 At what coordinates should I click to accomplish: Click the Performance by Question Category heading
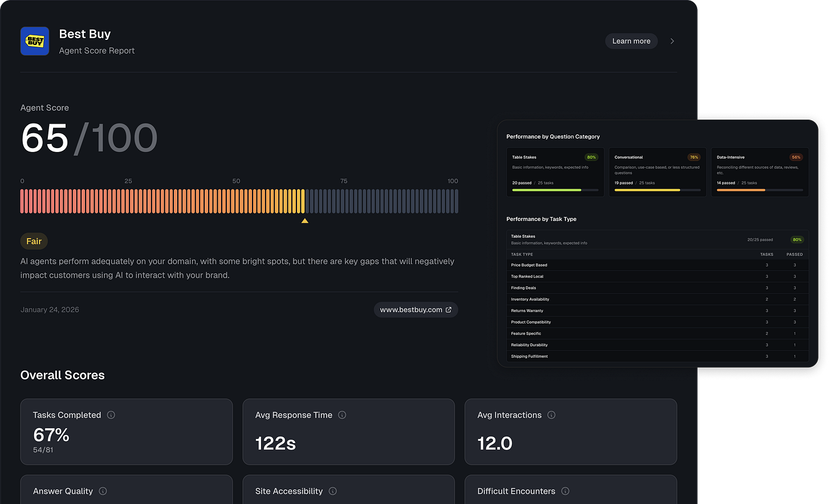[553, 137]
